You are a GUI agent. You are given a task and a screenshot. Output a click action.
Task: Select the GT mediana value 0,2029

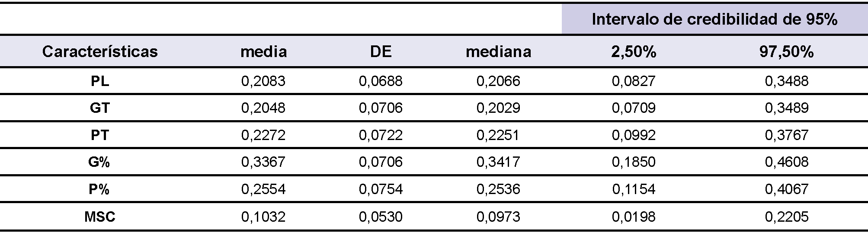click(x=498, y=108)
